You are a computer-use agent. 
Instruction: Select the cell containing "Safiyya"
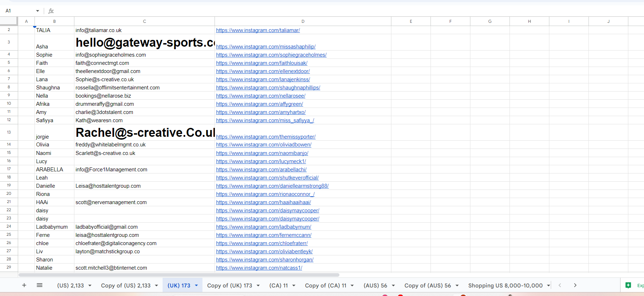(54, 120)
